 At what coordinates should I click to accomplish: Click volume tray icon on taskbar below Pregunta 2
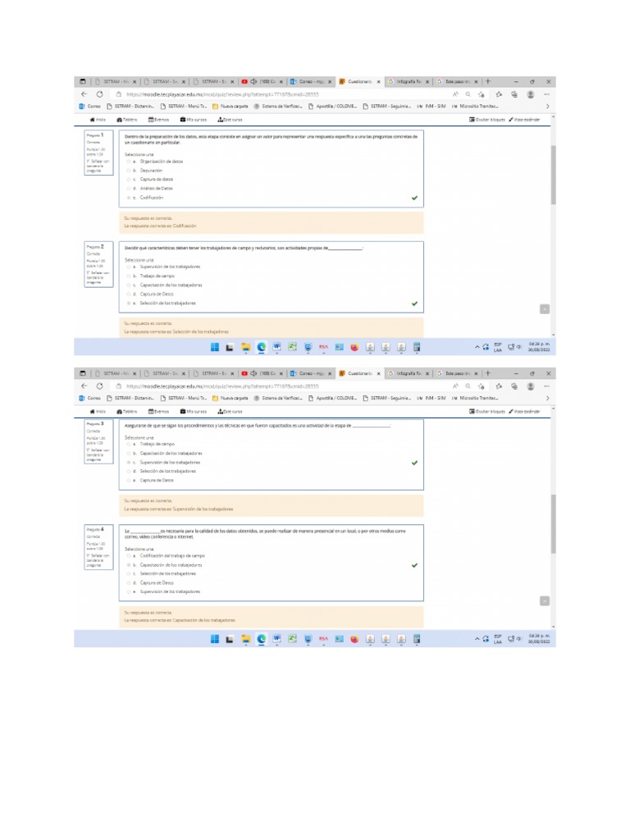pyautogui.click(x=518, y=347)
